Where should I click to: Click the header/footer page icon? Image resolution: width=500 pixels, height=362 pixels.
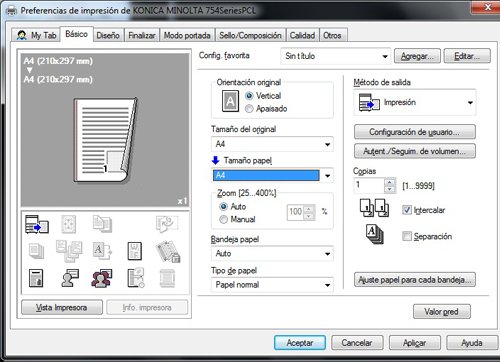pyautogui.click(x=36, y=278)
